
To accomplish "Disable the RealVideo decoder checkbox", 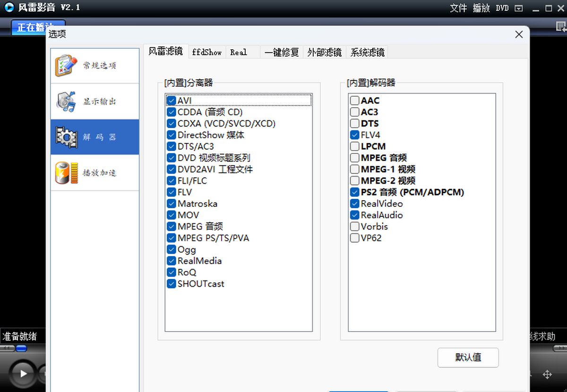I will 354,204.
